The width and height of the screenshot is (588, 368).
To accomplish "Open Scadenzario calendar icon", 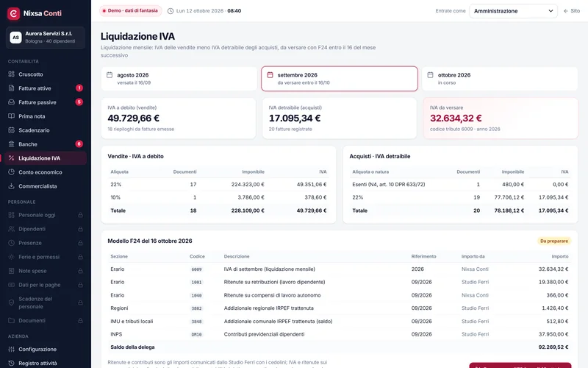I will click(12, 130).
